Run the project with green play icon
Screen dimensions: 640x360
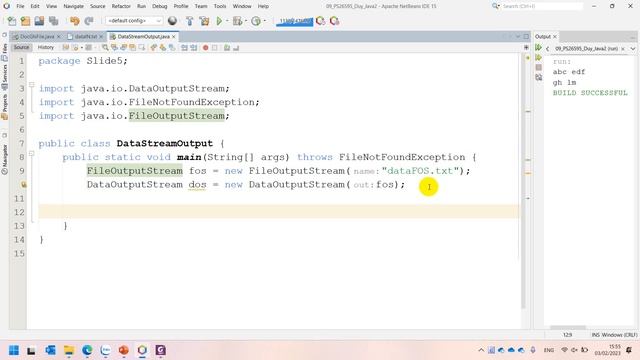219,21
